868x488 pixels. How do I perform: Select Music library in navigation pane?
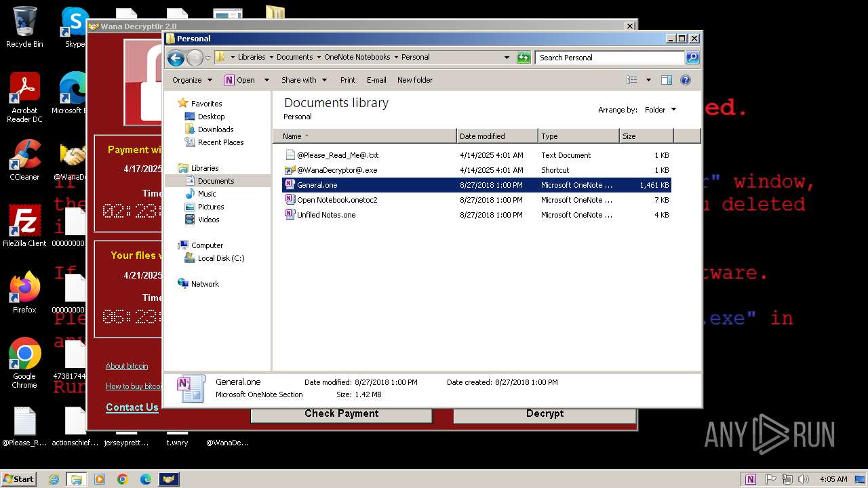207,194
